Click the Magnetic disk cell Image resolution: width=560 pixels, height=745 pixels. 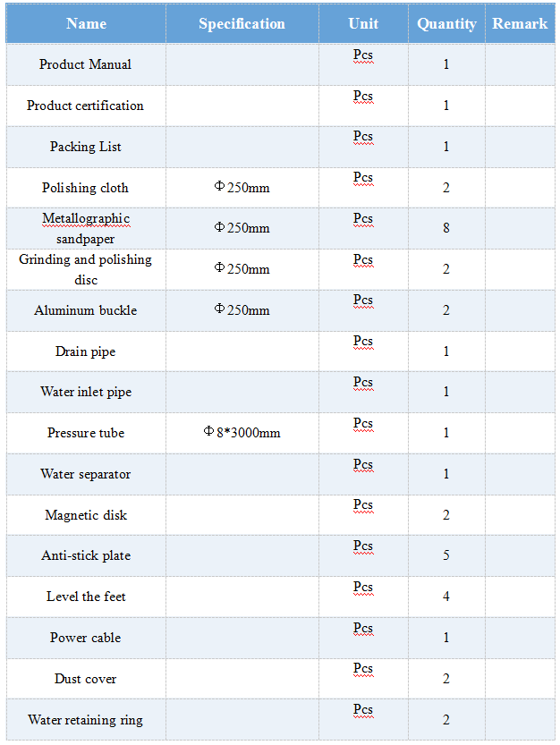coord(86,515)
